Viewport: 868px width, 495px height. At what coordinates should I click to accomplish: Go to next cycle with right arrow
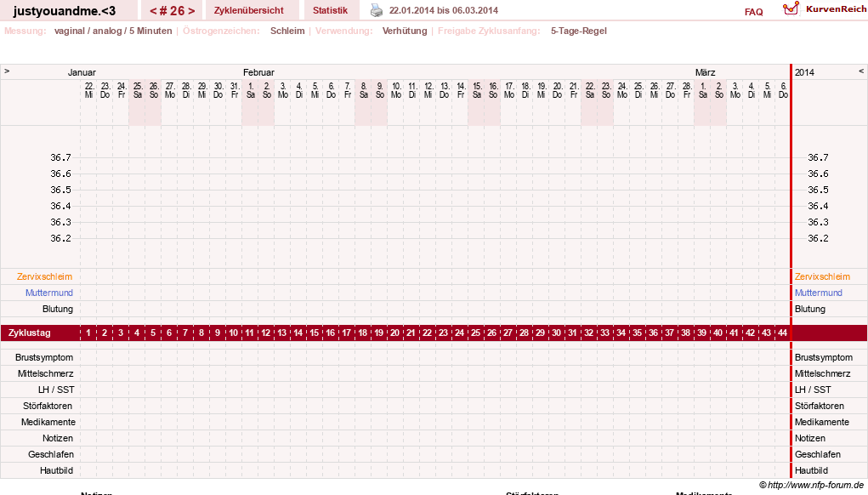click(191, 10)
